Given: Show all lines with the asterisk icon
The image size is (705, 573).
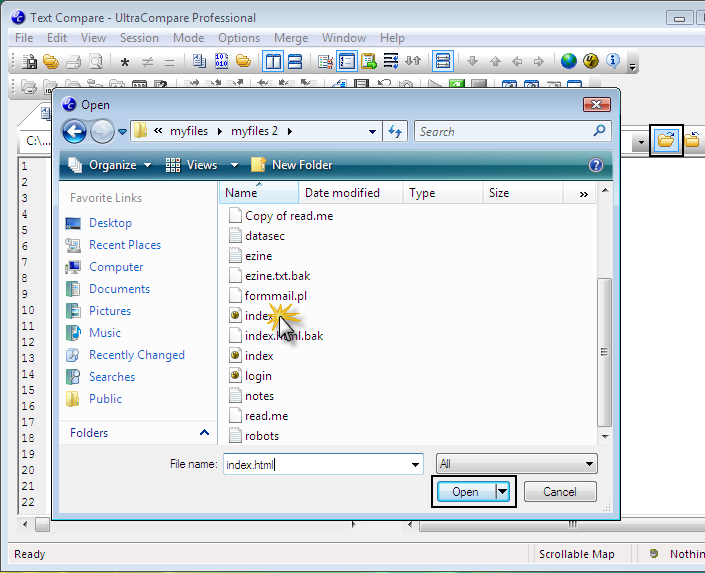Looking at the screenshot, I should pyautogui.click(x=125, y=62).
